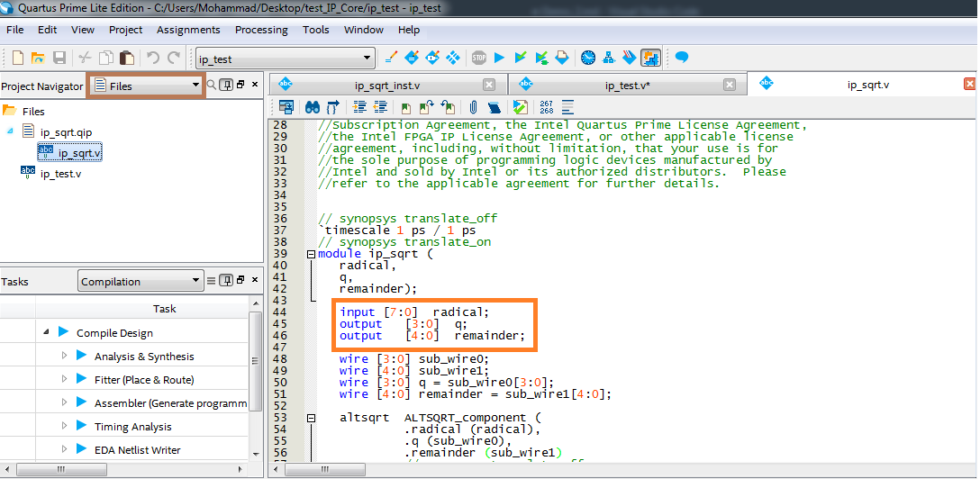The height and width of the screenshot is (479, 980).
Task: Click the Copy icon in main toolbar
Action: (106, 59)
